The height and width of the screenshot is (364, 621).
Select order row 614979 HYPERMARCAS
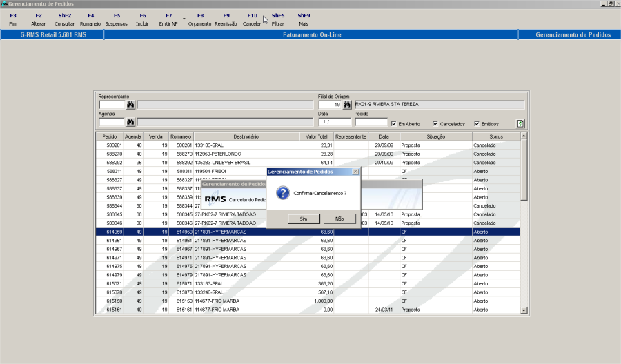click(308, 275)
